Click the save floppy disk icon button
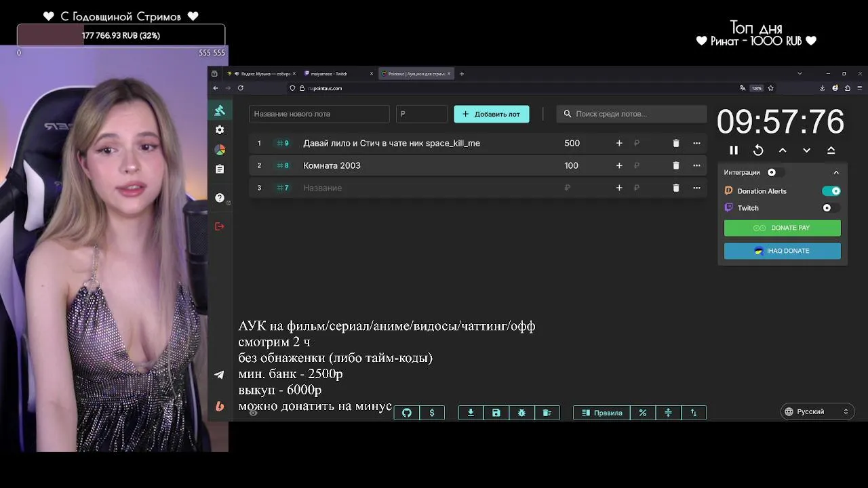This screenshot has height=488, width=868. 496,413
